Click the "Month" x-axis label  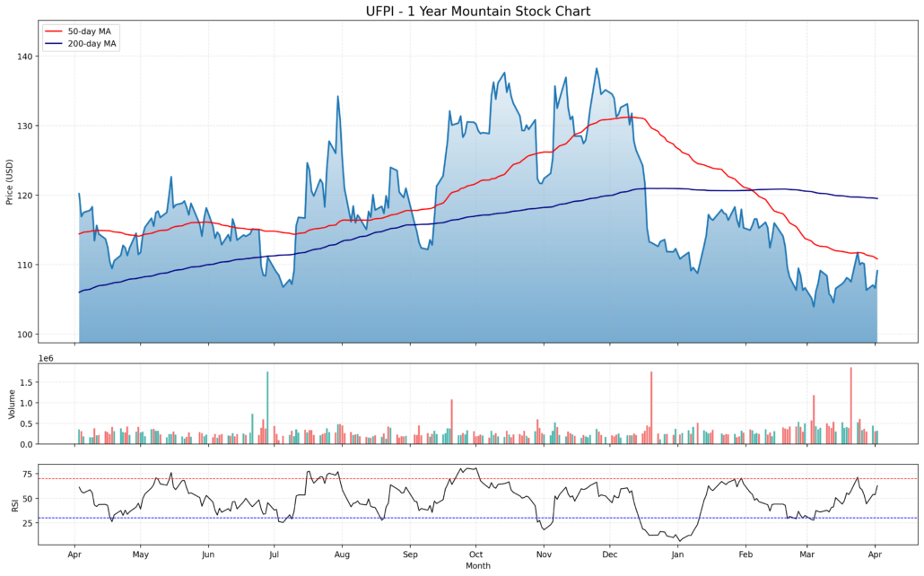click(478, 565)
